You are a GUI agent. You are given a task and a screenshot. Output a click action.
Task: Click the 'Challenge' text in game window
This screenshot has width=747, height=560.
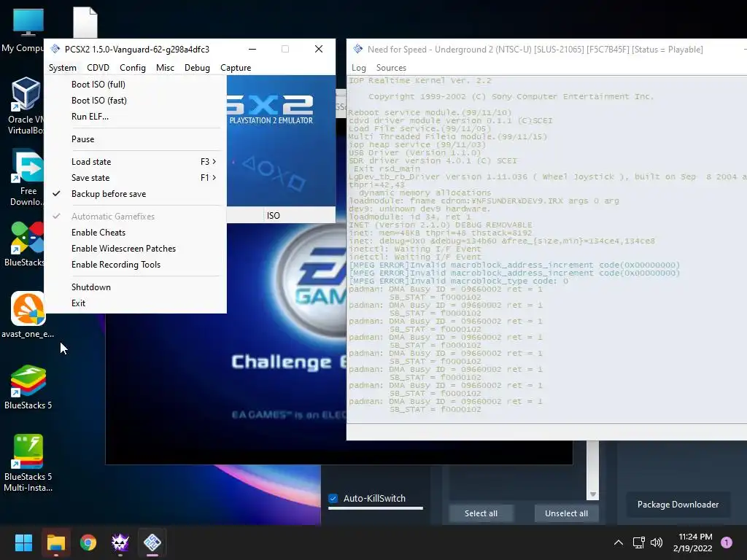pos(281,362)
